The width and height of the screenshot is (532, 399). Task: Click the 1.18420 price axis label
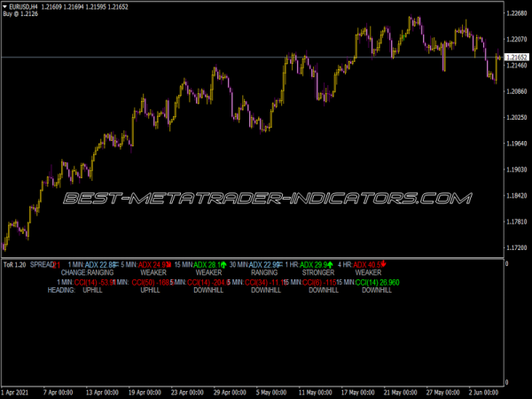click(517, 196)
